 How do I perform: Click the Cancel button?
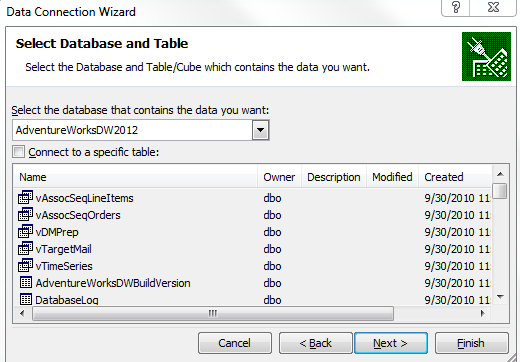click(x=235, y=343)
